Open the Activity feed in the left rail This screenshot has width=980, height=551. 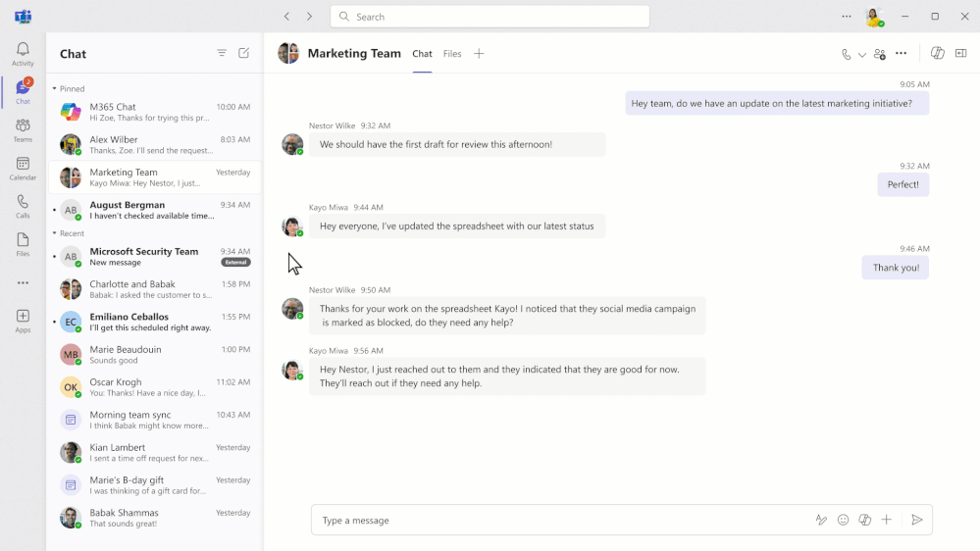point(23,53)
